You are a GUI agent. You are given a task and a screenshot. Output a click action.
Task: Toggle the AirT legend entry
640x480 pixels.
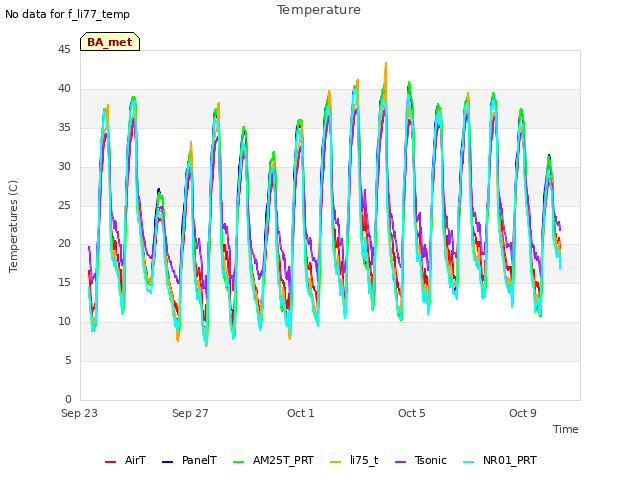point(125,460)
